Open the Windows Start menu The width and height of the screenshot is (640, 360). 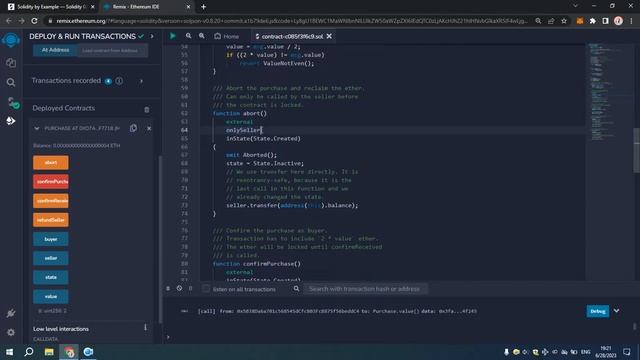click(x=9, y=351)
